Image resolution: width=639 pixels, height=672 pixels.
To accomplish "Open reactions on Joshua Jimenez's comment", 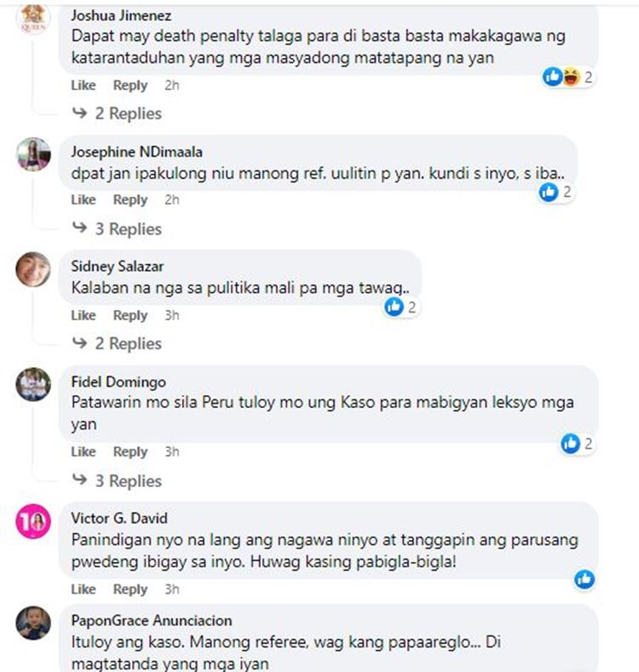I will 567,78.
